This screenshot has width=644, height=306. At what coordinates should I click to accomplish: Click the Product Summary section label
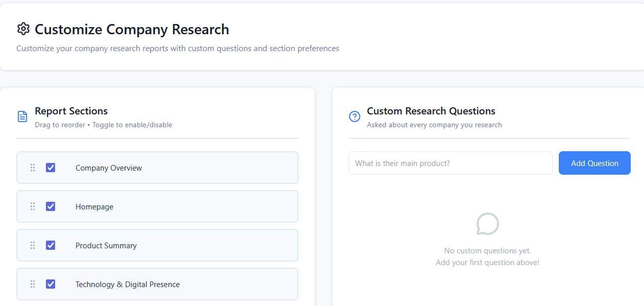pos(106,246)
